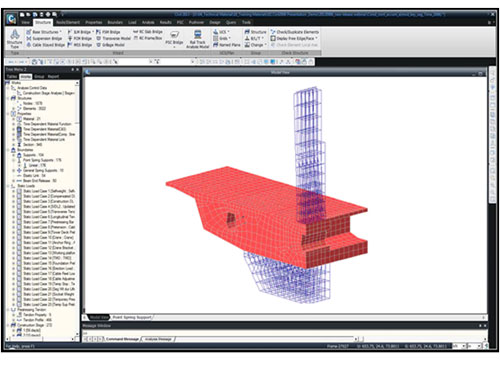The width and height of the screenshot is (500, 370).
Task: Open the RC Frame/Box wizard
Action: coord(148,38)
